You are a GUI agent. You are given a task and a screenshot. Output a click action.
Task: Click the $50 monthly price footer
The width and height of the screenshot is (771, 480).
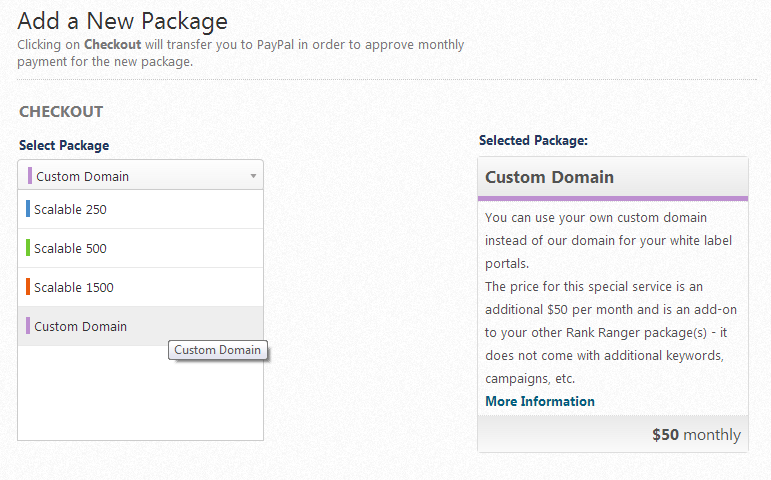tap(696, 435)
